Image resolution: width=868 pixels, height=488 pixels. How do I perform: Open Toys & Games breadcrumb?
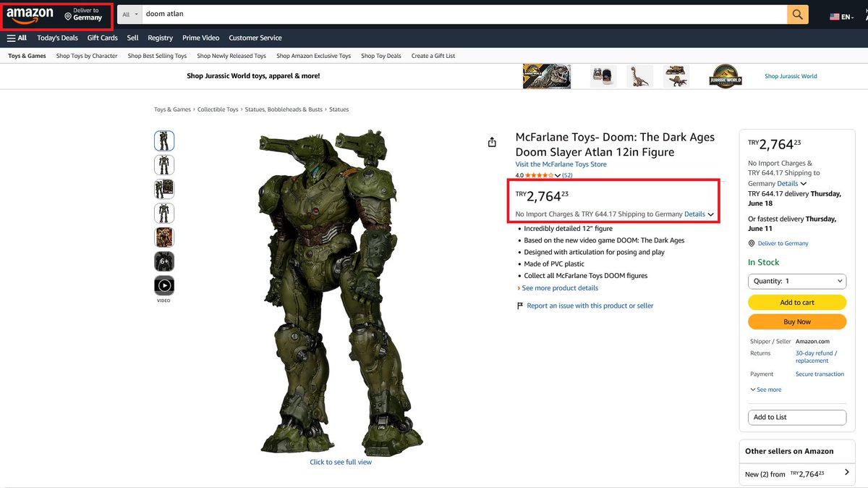[172, 109]
